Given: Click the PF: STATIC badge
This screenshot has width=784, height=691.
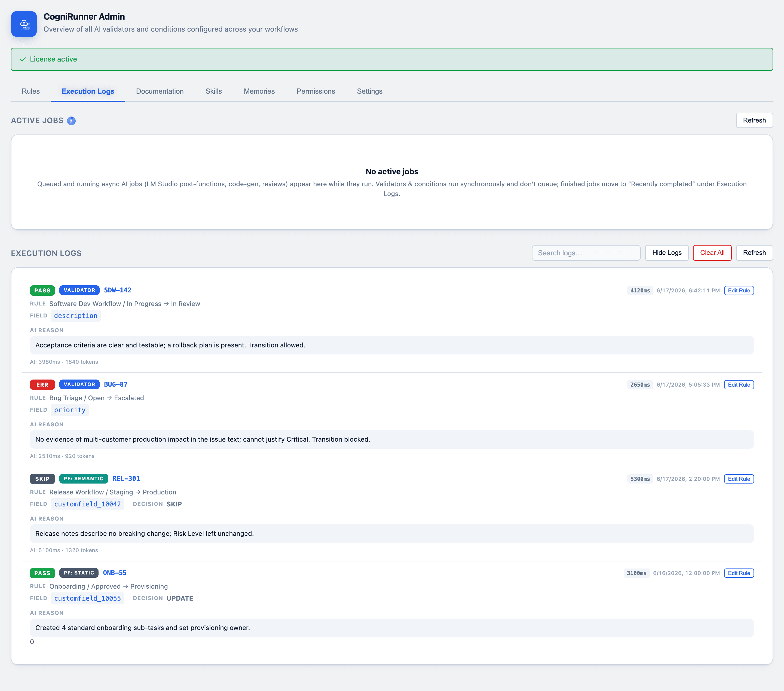Looking at the screenshot, I should click(x=79, y=573).
